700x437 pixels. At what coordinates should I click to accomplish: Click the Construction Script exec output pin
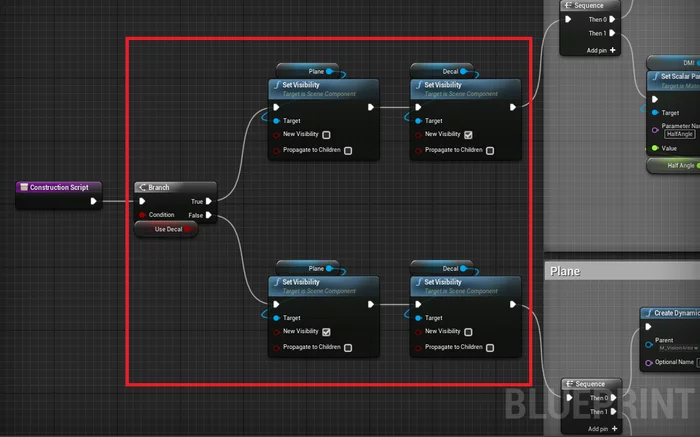click(93, 201)
